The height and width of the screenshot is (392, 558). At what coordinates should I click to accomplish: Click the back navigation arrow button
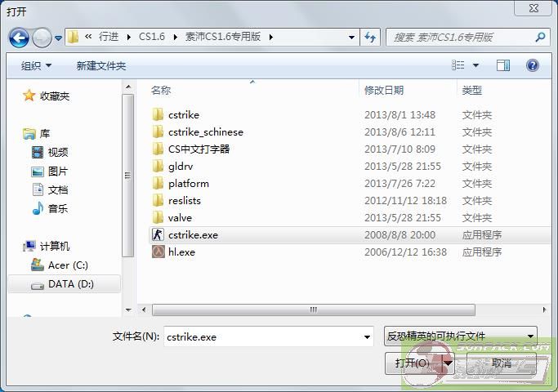click(x=19, y=38)
